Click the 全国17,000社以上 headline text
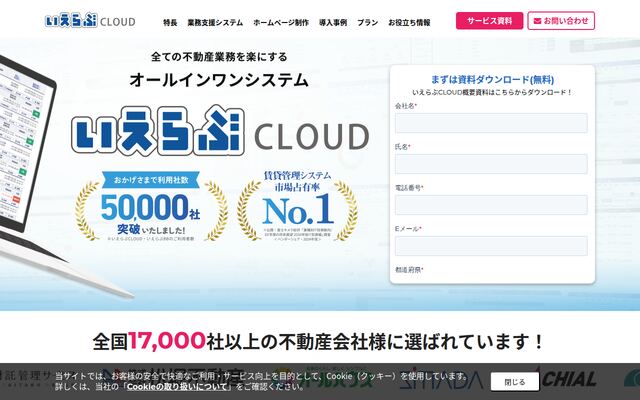This screenshot has height=400, width=640. coord(318,341)
